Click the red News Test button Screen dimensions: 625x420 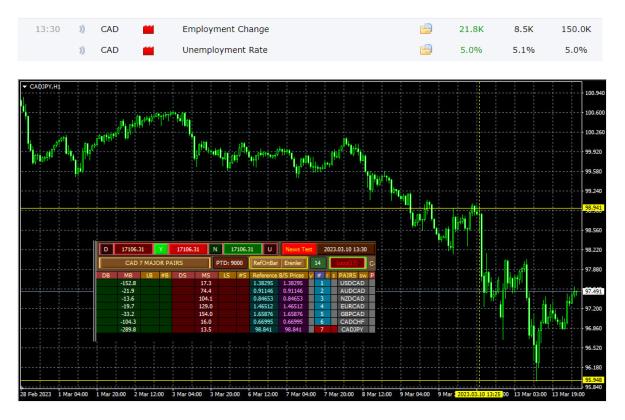299,249
